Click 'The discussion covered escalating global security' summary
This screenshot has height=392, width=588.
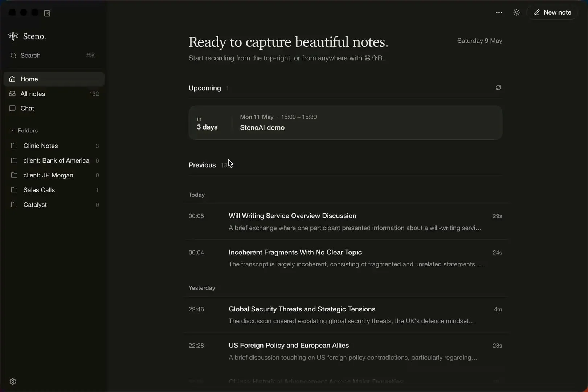(x=352, y=321)
